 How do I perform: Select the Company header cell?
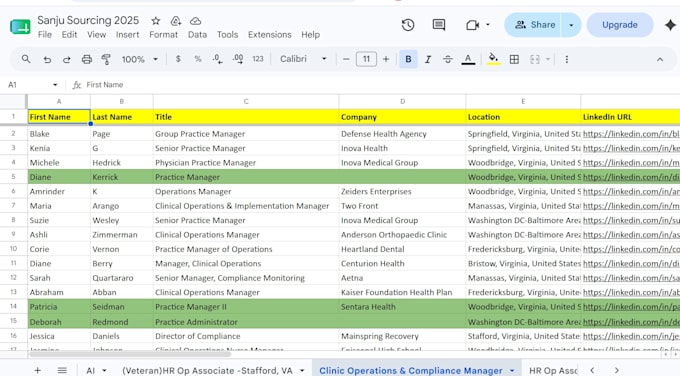tap(402, 117)
